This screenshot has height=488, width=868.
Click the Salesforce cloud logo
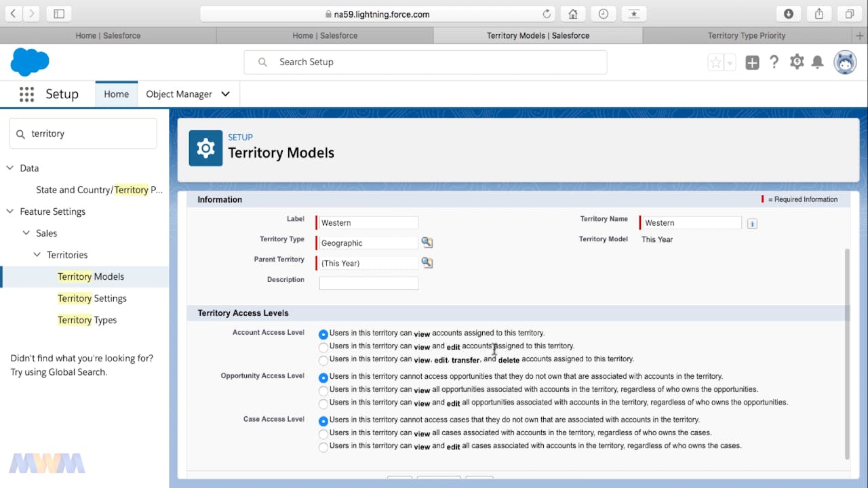click(x=30, y=62)
